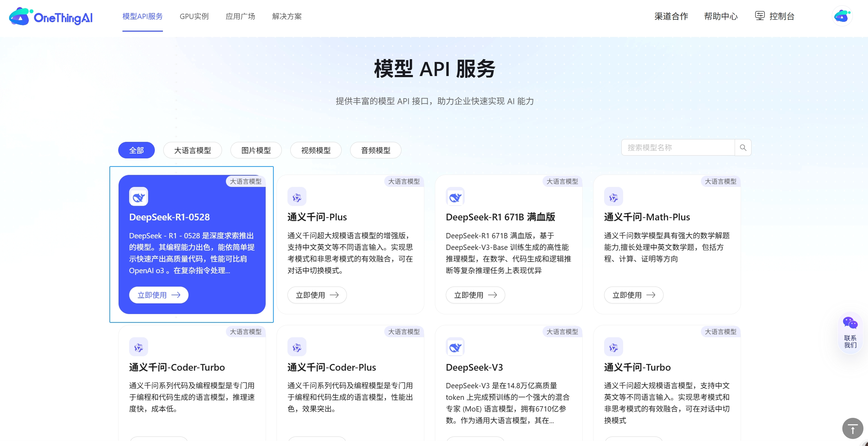868x446 pixels.
Task: Open the 帮助中心 link
Action: pos(720,16)
